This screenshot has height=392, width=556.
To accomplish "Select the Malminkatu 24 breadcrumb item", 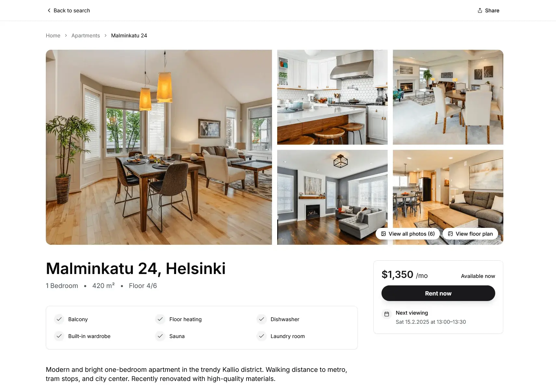I will [x=129, y=35].
